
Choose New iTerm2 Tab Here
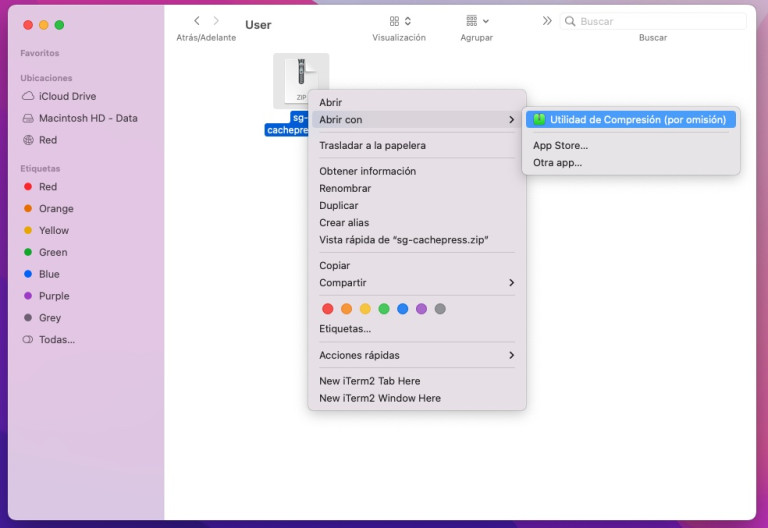tap(417, 381)
